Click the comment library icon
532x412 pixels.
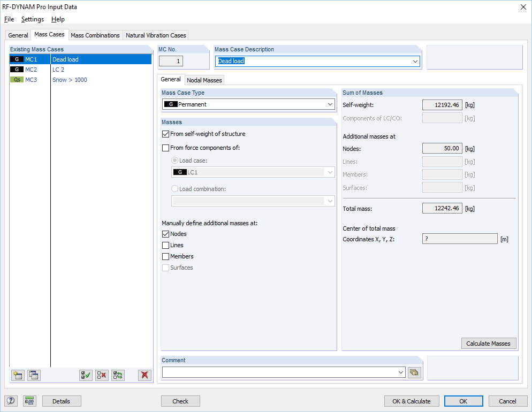pyautogui.click(x=414, y=372)
